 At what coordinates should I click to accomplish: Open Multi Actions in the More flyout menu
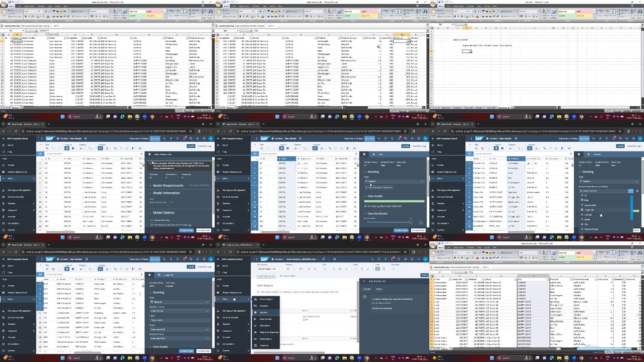tap(265, 339)
